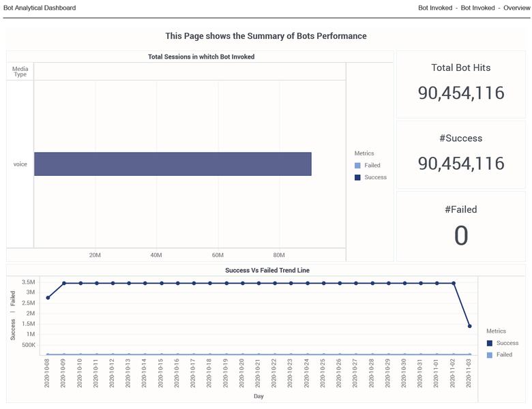
Task: Click the Day axis title
Action: click(258, 396)
